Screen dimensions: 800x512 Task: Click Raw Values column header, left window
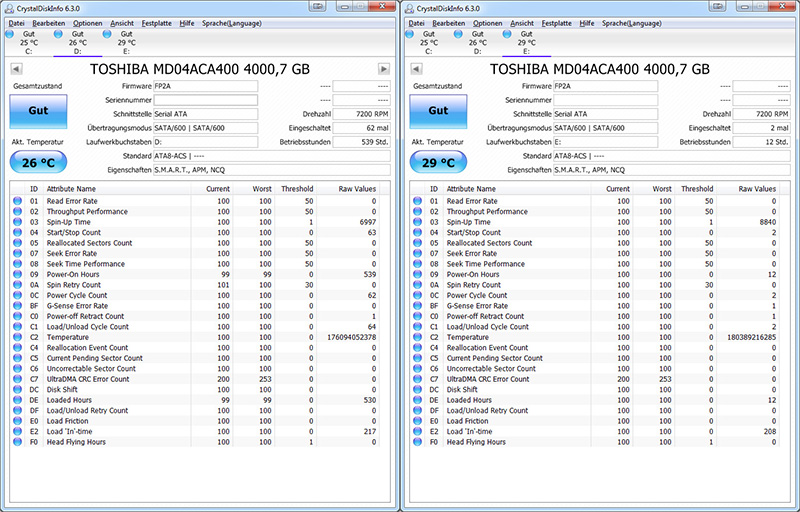click(348, 189)
